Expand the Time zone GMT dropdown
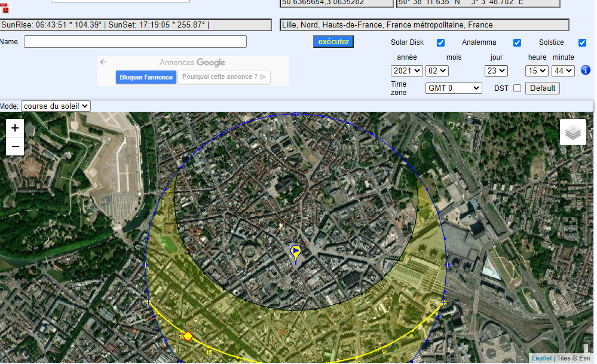Screen dimensions: 597x364 tap(454, 88)
